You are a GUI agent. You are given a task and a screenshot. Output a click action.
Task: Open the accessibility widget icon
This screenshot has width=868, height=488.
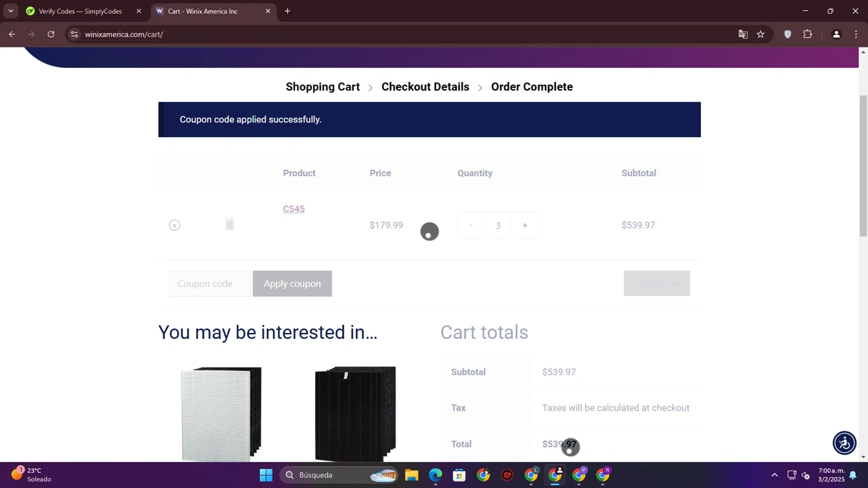click(x=844, y=443)
